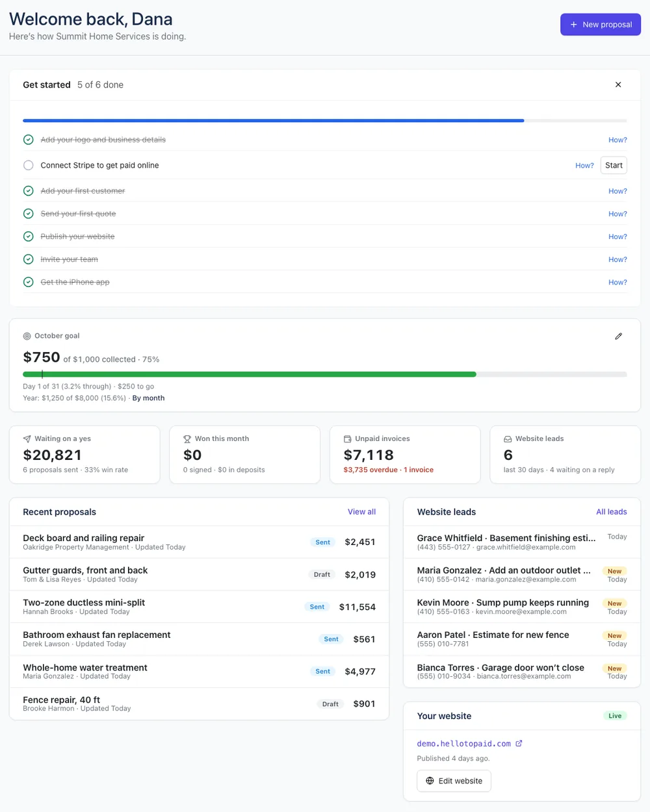The width and height of the screenshot is (650, 812).
Task: Toggle the checkmark for Invite your team
Action: pos(29,259)
